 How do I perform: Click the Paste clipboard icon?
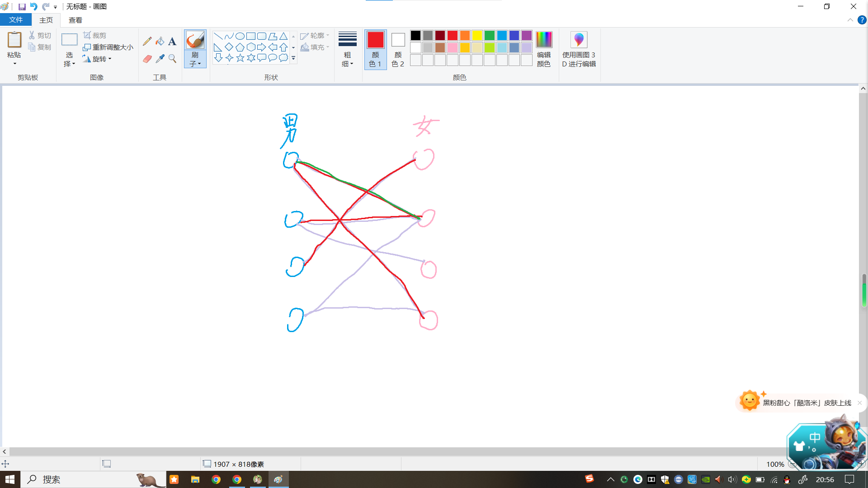click(x=14, y=40)
